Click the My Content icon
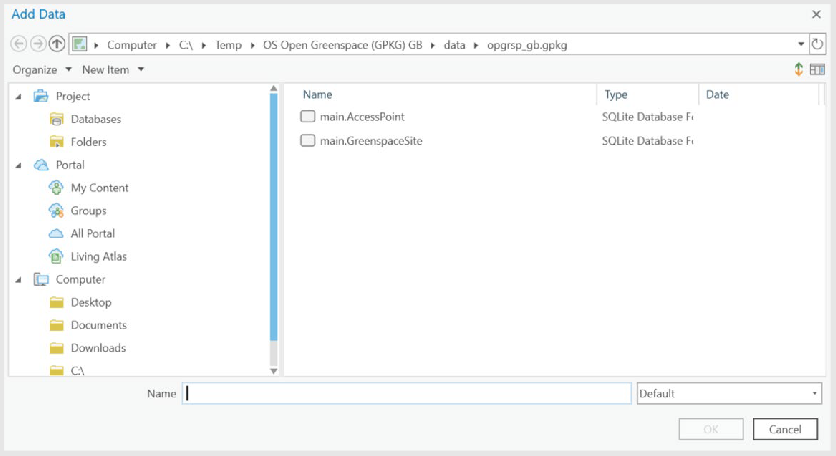This screenshot has width=836, height=456. tap(56, 188)
